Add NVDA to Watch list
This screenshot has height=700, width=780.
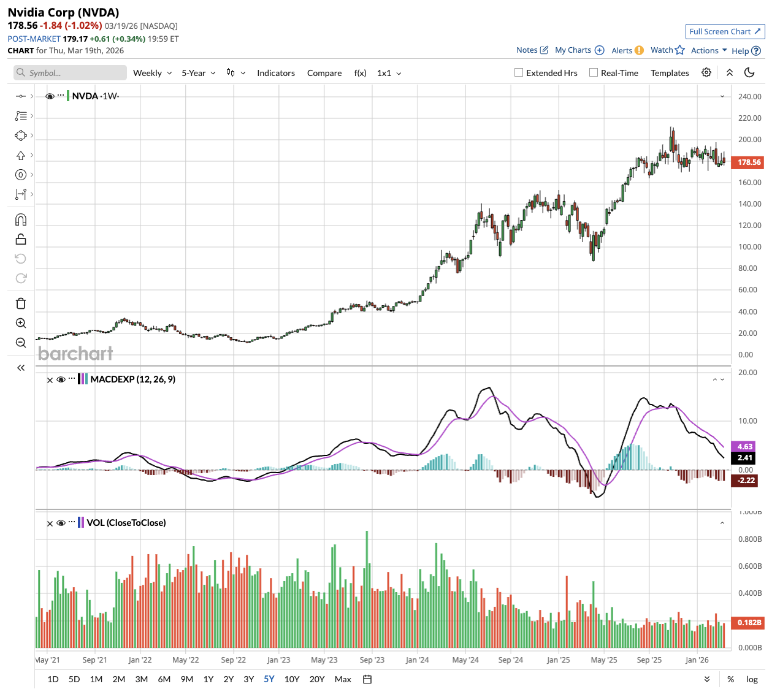click(x=667, y=50)
